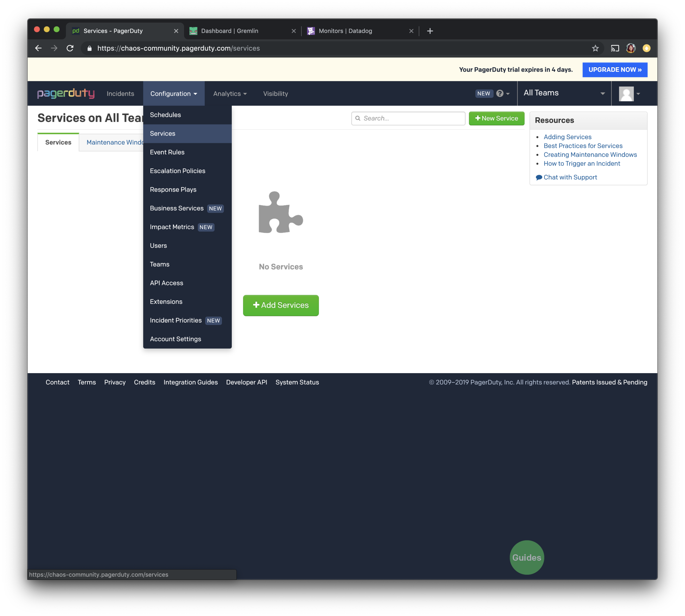The image size is (685, 616).
Task: Reload the current page
Action: coord(70,48)
